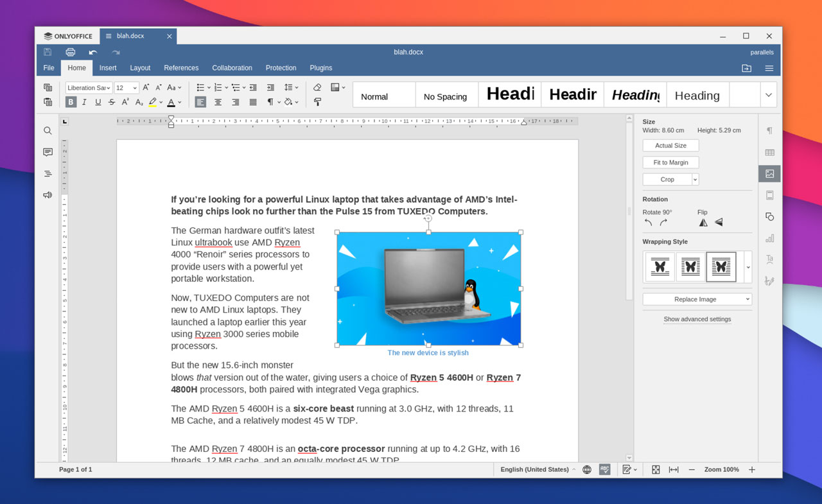Viewport: 822px width, 504px height.
Task: Open the Replace Image dropdown
Action: pos(697,299)
